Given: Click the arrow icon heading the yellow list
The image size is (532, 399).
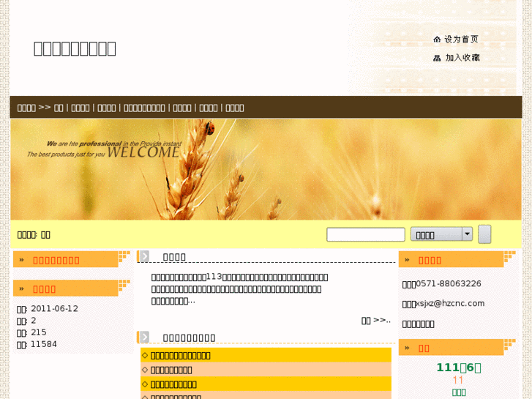Looking at the screenshot, I should 144,338.
